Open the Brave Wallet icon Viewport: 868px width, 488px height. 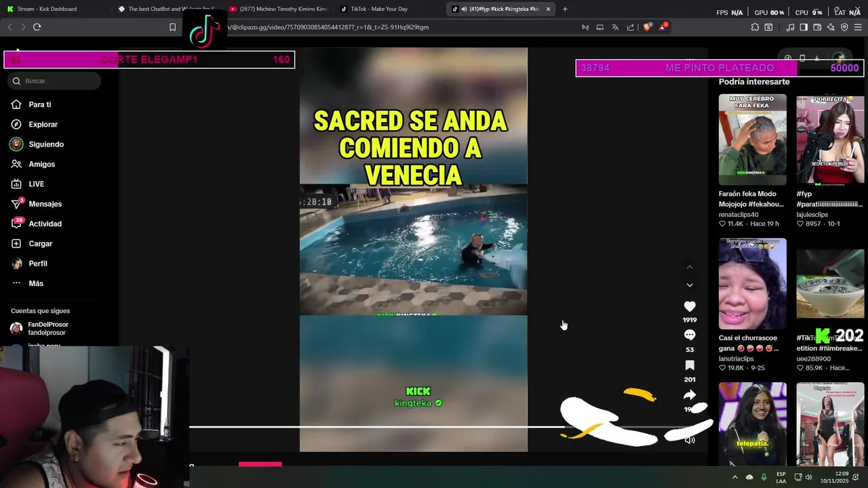coord(817,27)
